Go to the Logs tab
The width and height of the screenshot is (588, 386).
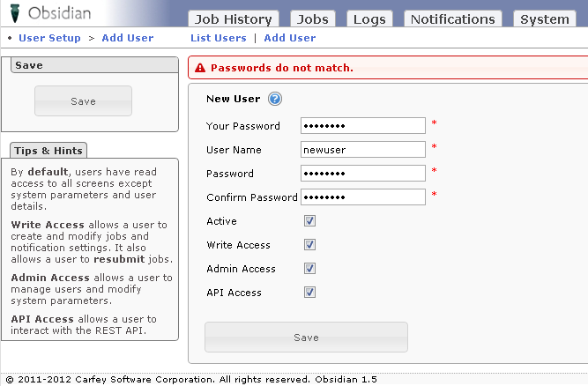(x=368, y=19)
